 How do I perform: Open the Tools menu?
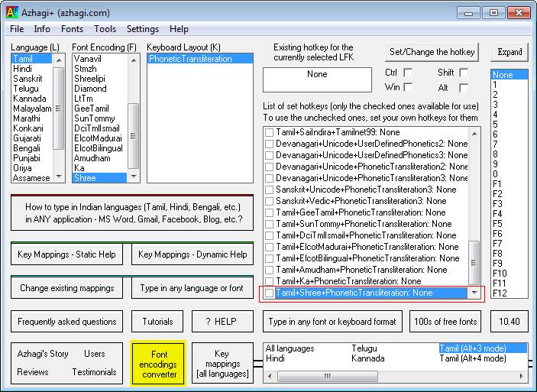105,29
